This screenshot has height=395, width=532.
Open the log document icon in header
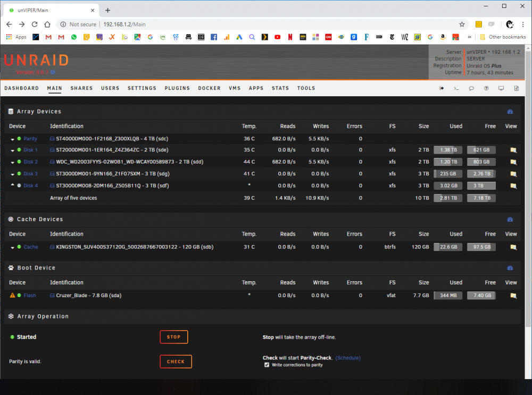pos(517,88)
